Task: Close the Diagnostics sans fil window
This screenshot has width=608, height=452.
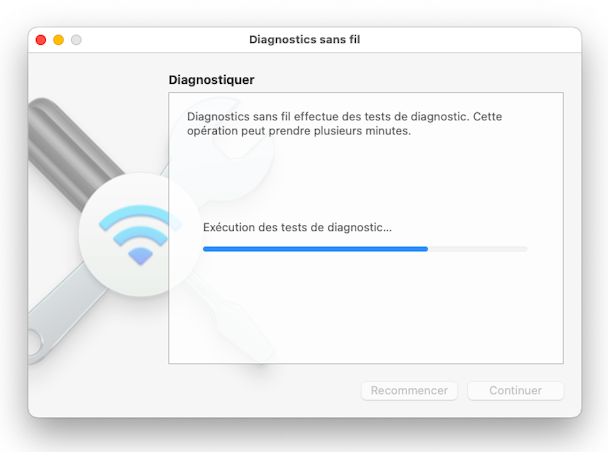Action: tap(41, 40)
